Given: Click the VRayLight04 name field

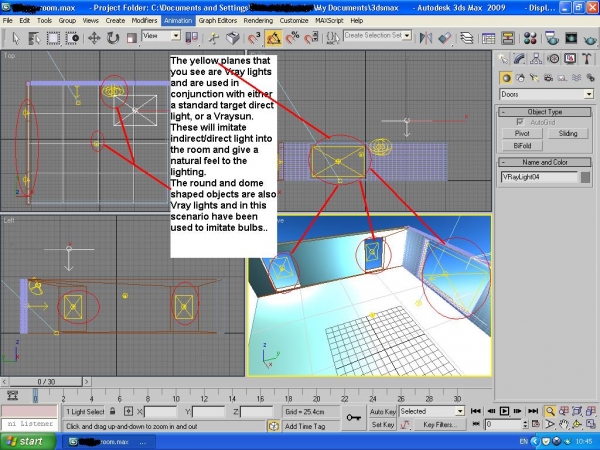Looking at the screenshot, I should click(x=539, y=177).
